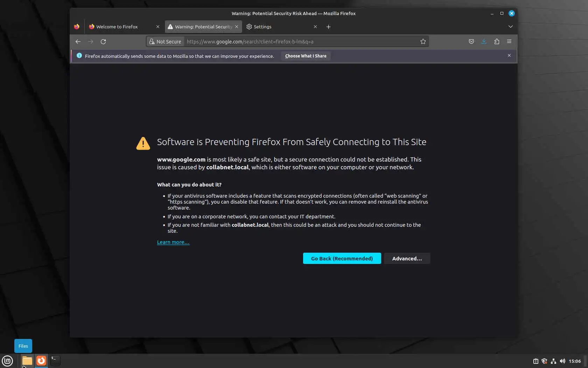Click the forward navigation arrow

91,41
